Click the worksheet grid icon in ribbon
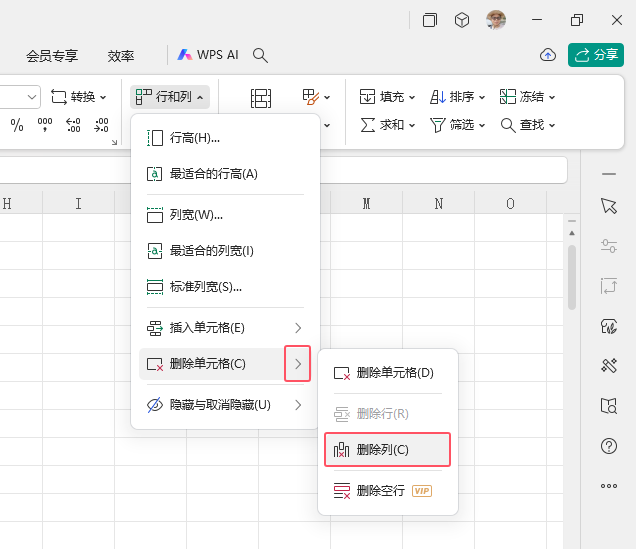 click(x=261, y=98)
